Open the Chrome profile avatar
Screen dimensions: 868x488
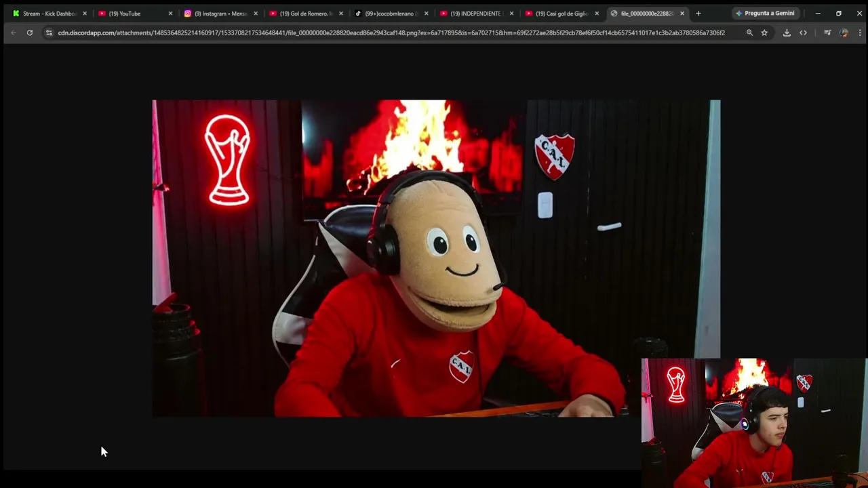pos(844,33)
